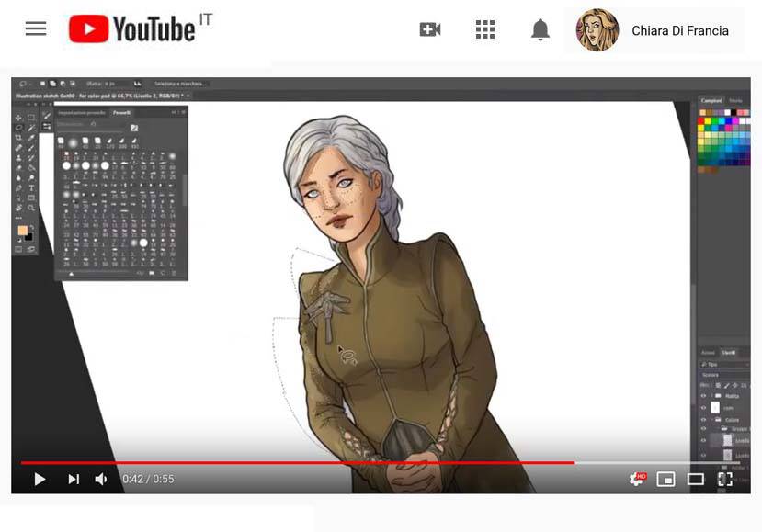Select the Rectangular Marquee tool
762x532 pixels.
tap(31, 118)
